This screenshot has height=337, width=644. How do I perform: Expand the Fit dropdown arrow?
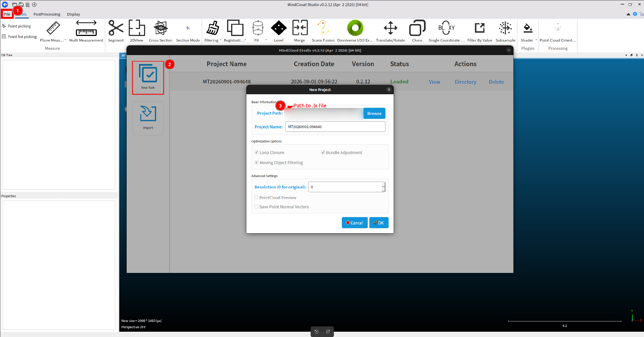[x=266, y=40]
